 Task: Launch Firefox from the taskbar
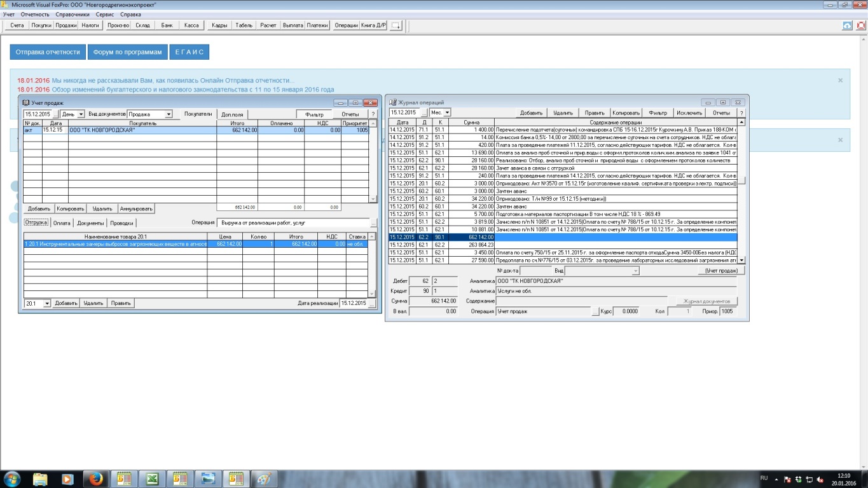[96, 478]
